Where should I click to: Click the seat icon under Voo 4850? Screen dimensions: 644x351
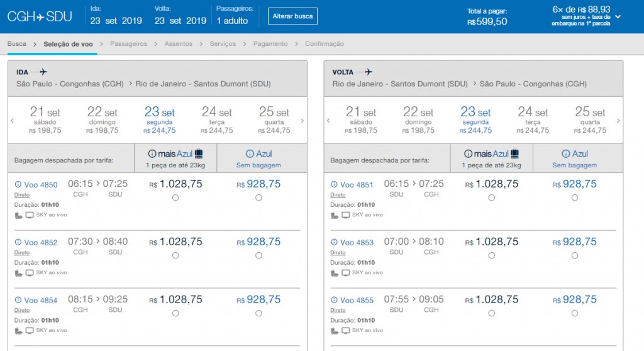pyautogui.click(x=18, y=215)
